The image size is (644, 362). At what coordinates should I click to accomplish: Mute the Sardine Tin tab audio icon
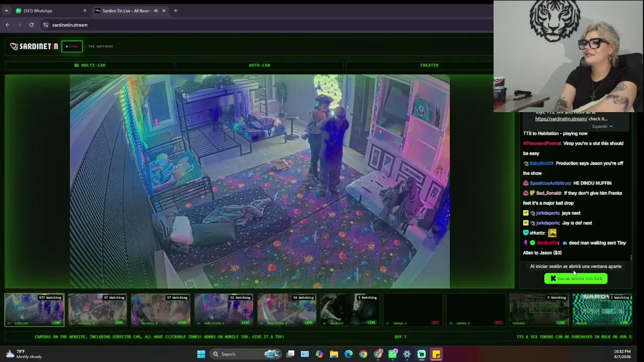pyautogui.click(x=155, y=11)
